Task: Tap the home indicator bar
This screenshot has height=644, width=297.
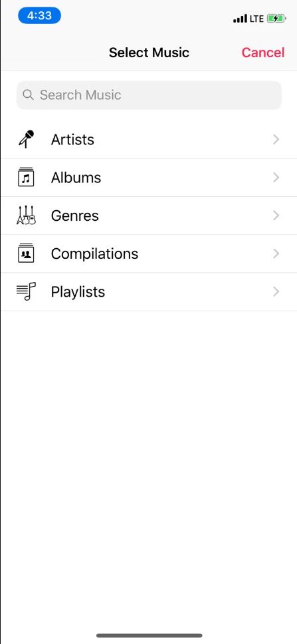Action: click(149, 635)
